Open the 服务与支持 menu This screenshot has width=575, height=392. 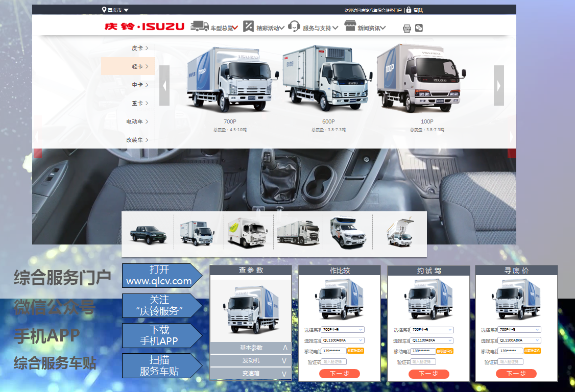coord(320,28)
